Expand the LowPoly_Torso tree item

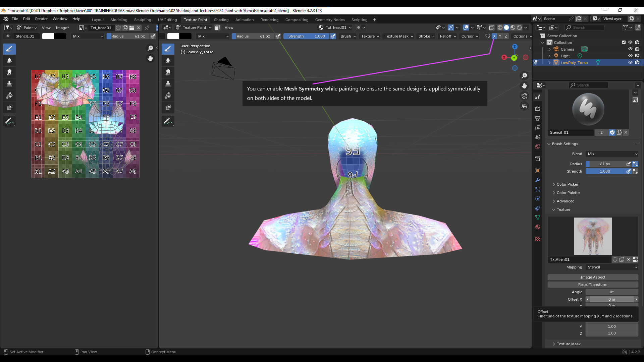click(549, 63)
